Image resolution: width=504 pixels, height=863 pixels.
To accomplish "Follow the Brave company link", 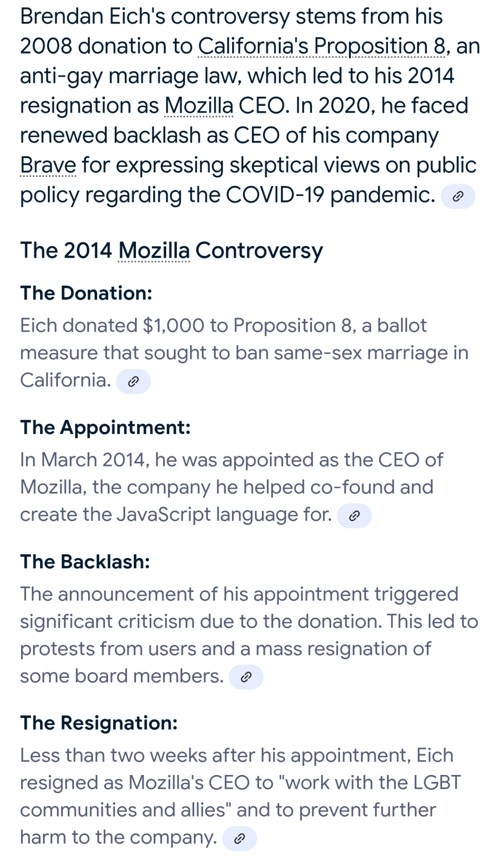I will (x=48, y=165).
